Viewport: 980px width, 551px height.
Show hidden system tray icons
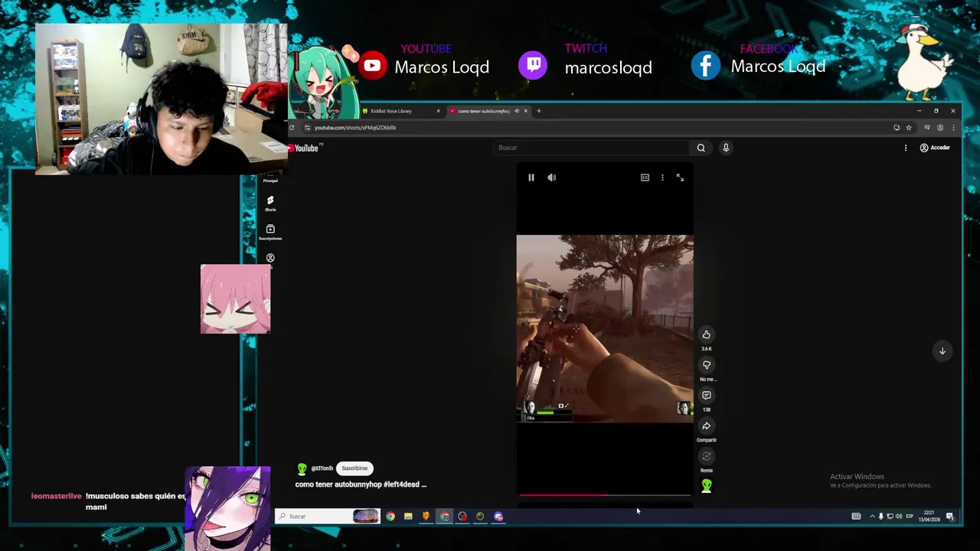coord(872,517)
